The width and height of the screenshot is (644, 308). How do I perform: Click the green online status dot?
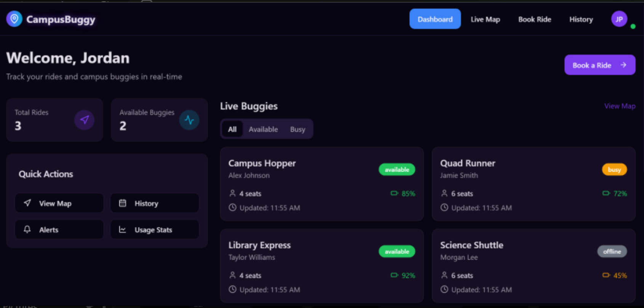tap(633, 26)
